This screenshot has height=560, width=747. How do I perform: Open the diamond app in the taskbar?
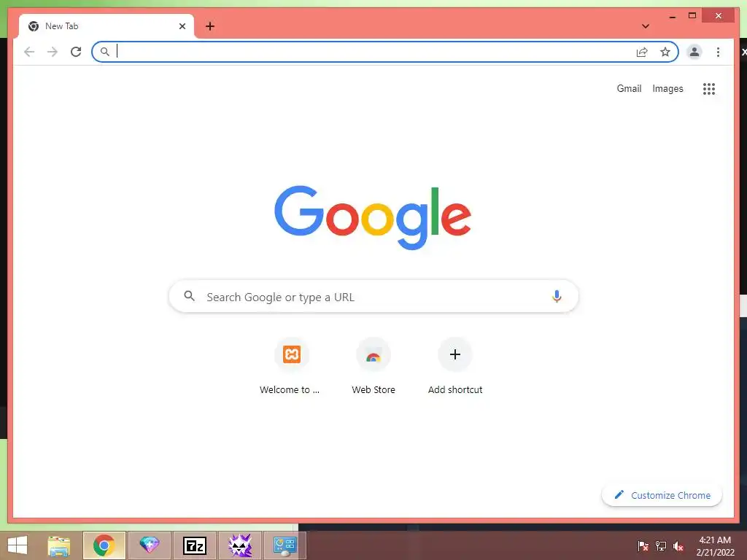pyautogui.click(x=149, y=545)
